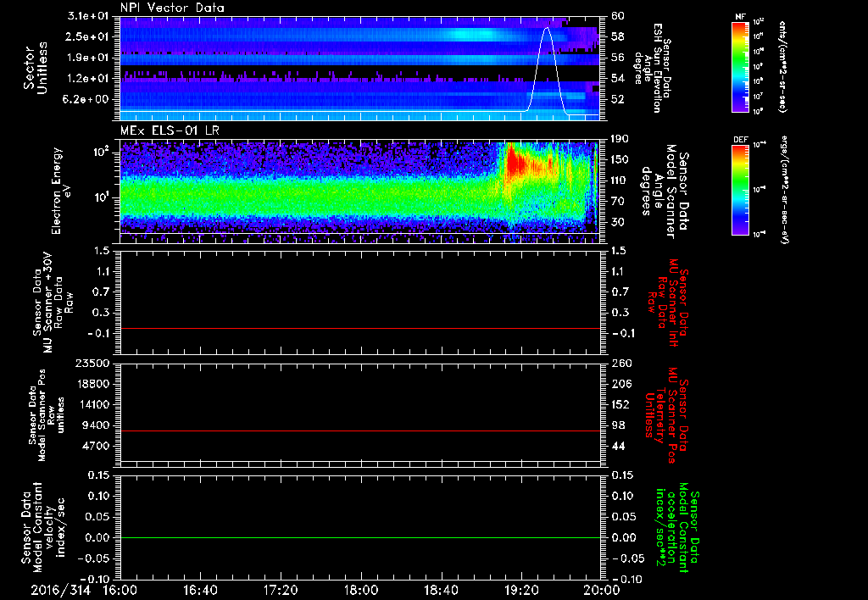Click the "1.9e+01" sector axis value

(x=88, y=58)
